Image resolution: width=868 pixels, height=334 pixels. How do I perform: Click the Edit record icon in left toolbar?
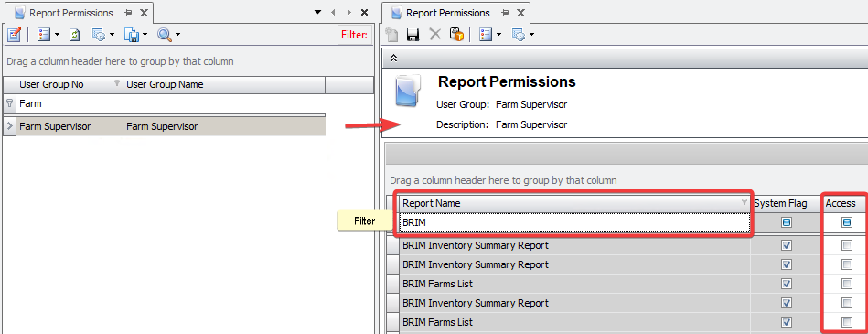(14, 35)
